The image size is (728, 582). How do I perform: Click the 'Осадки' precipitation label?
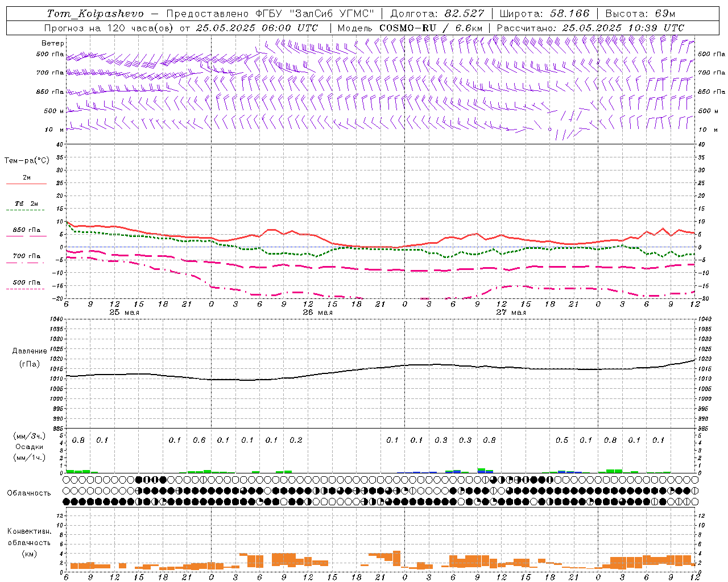click(30, 447)
